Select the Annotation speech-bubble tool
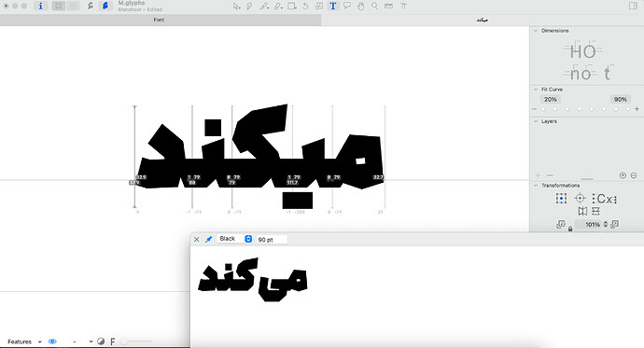Viewport: 644px width, 348px height. pyautogui.click(x=347, y=7)
